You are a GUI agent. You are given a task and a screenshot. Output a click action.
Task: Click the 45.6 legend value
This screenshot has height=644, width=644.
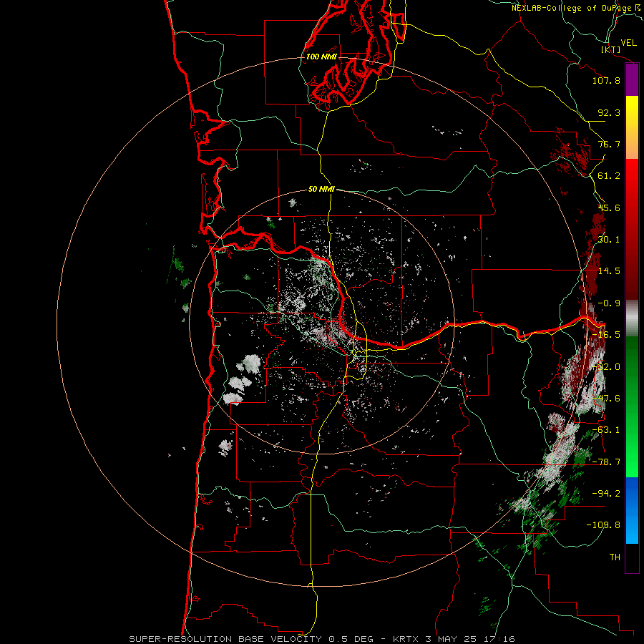coord(609,208)
